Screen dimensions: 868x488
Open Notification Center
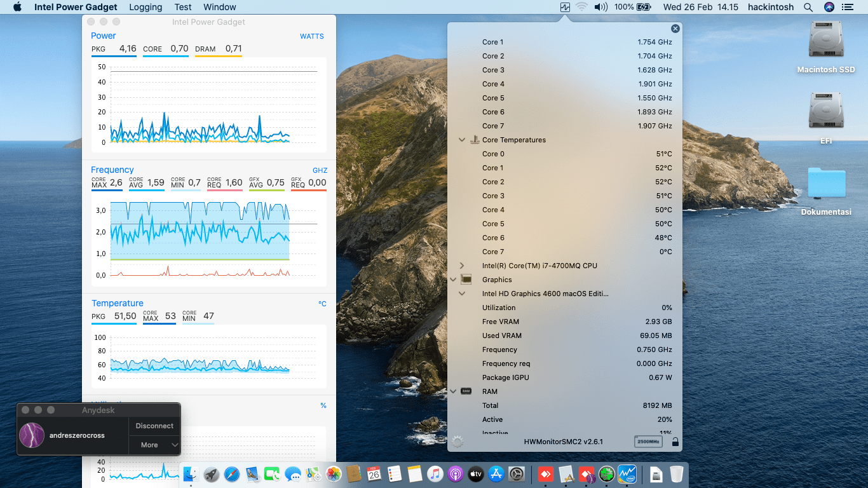pos(847,7)
